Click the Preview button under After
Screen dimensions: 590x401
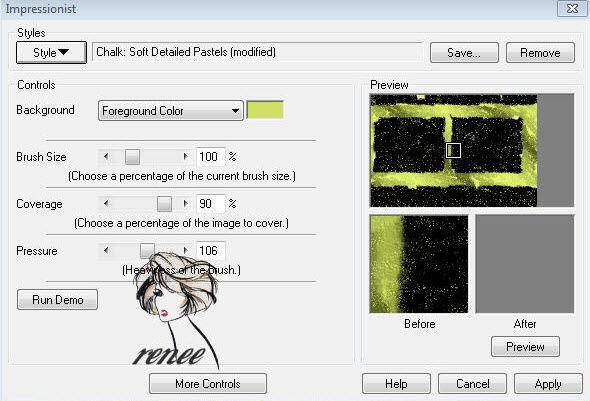525,347
